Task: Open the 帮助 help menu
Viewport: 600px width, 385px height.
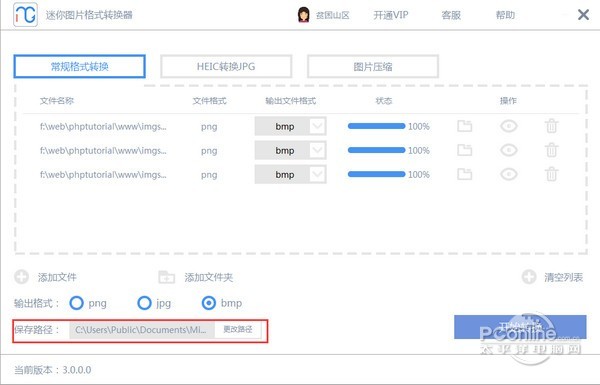Action: click(505, 15)
